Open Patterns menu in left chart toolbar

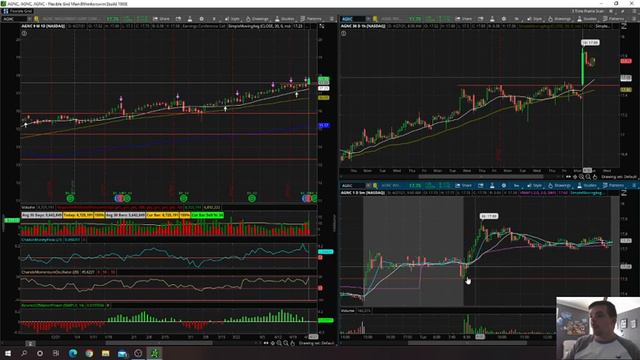[311, 19]
